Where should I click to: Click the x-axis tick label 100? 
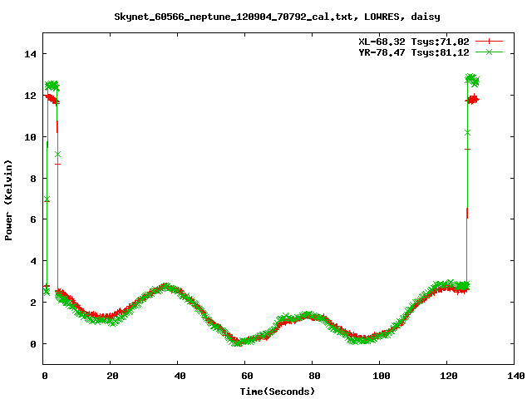click(382, 376)
